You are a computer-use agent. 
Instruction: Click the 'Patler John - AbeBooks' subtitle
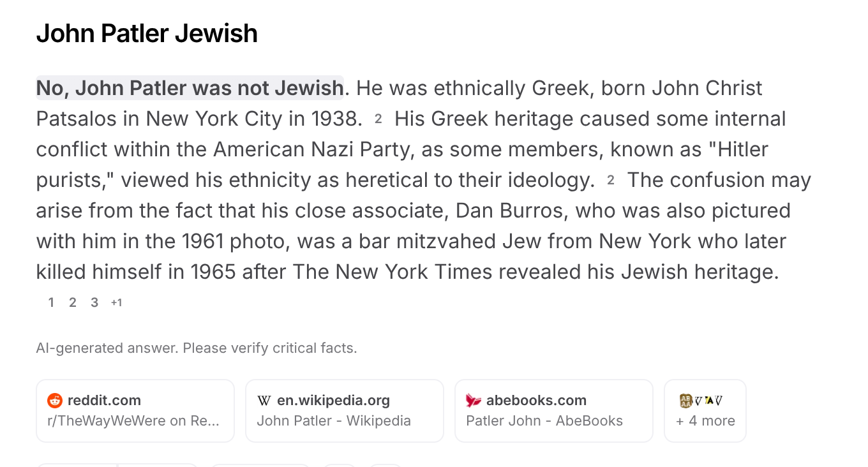tap(544, 421)
